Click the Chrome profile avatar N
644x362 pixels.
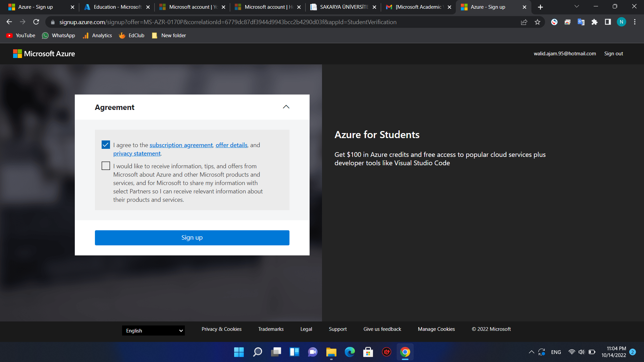(621, 22)
